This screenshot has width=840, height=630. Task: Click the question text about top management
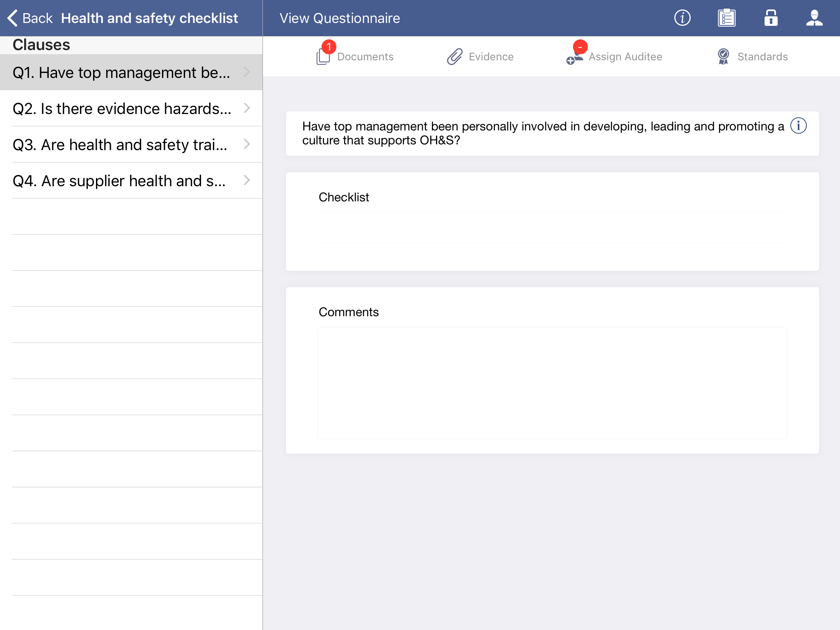point(543,133)
